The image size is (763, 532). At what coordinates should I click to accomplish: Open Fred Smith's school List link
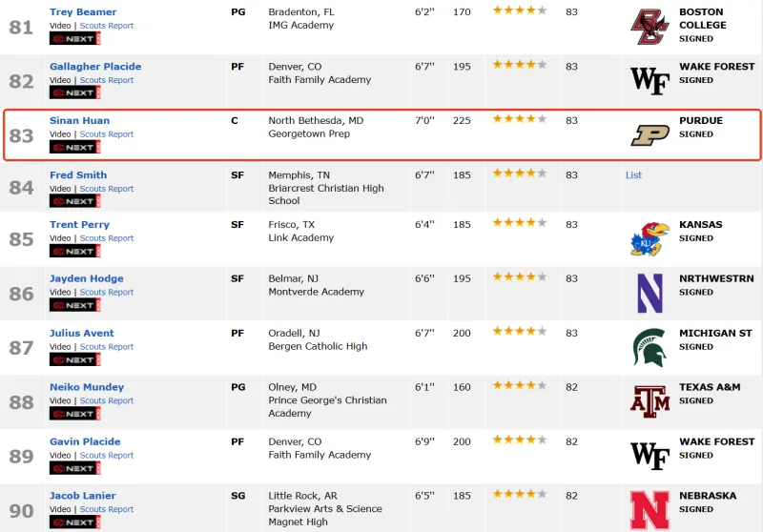click(x=633, y=175)
